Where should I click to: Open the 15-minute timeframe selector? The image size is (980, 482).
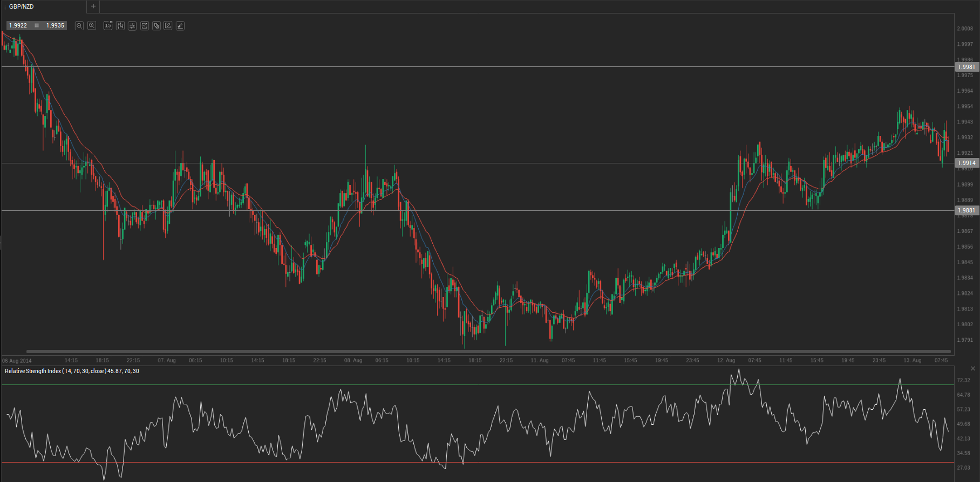tap(108, 25)
